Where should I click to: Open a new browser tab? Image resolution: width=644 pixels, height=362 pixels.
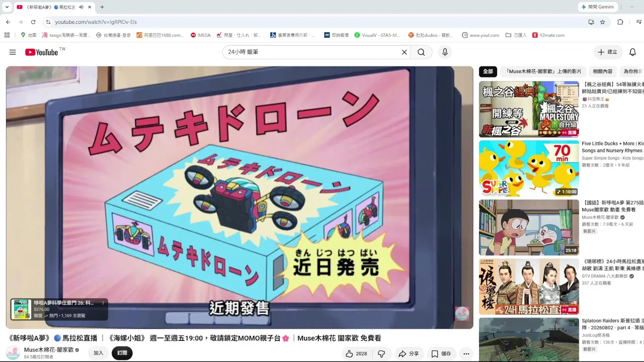click(x=102, y=7)
